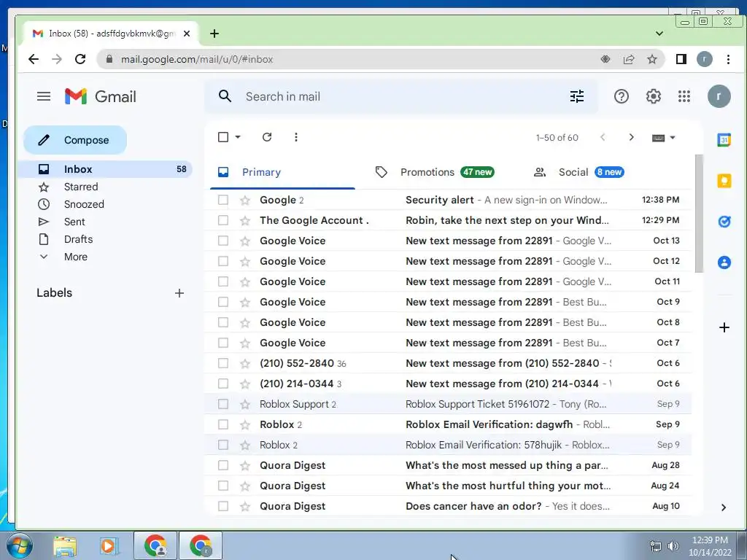Open the input tools dropdown arrow
The width and height of the screenshot is (747, 560).
673,138
